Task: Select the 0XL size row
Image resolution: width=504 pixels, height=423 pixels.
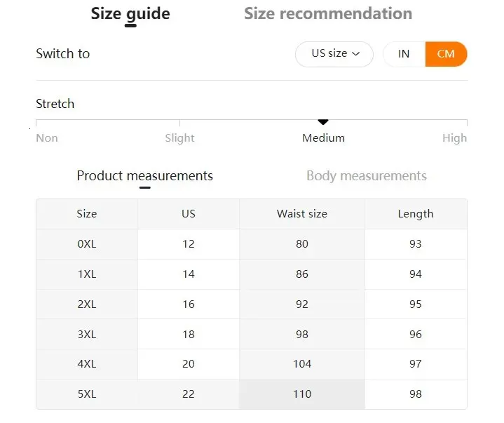Action: (x=252, y=244)
